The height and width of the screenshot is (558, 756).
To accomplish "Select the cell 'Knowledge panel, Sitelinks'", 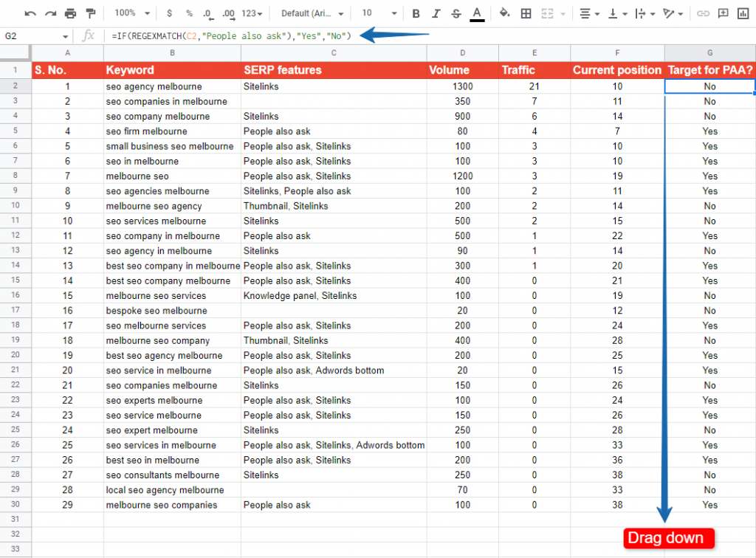I will point(334,295).
